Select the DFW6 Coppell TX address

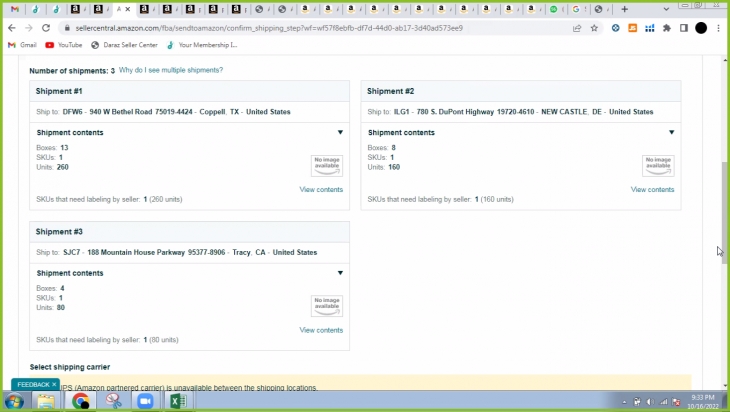(x=176, y=112)
